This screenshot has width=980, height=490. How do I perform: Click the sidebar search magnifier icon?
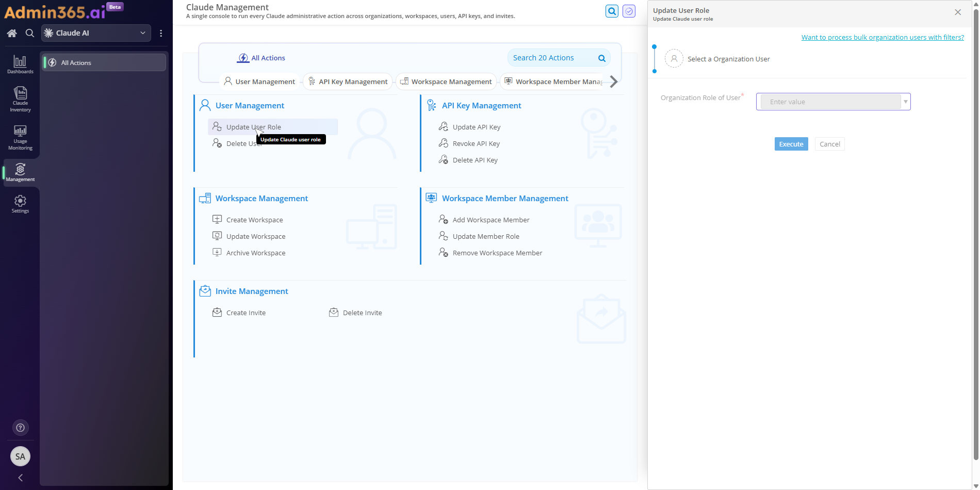point(30,33)
